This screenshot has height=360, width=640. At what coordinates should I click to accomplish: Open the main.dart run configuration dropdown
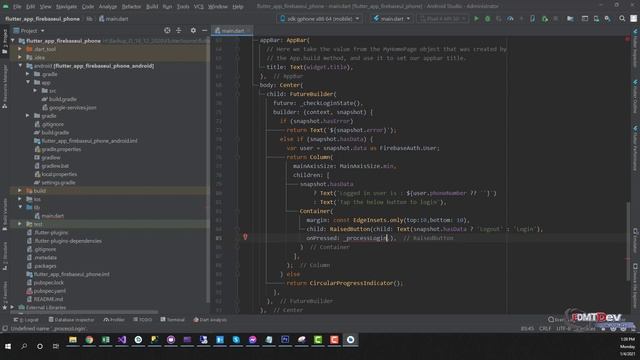[x=391, y=19]
